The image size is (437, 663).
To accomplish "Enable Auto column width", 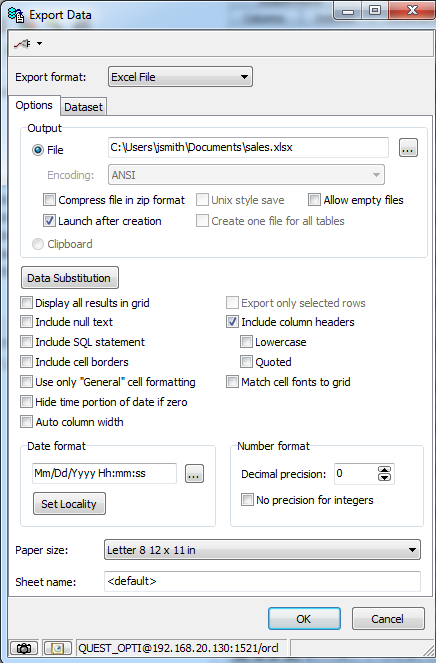I will tap(26, 422).
